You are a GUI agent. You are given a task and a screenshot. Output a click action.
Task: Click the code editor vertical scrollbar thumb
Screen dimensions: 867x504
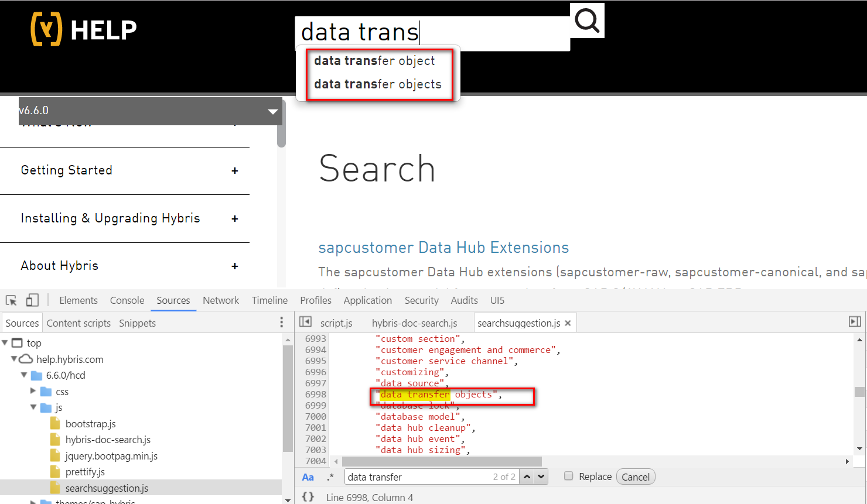coord(859,392)
